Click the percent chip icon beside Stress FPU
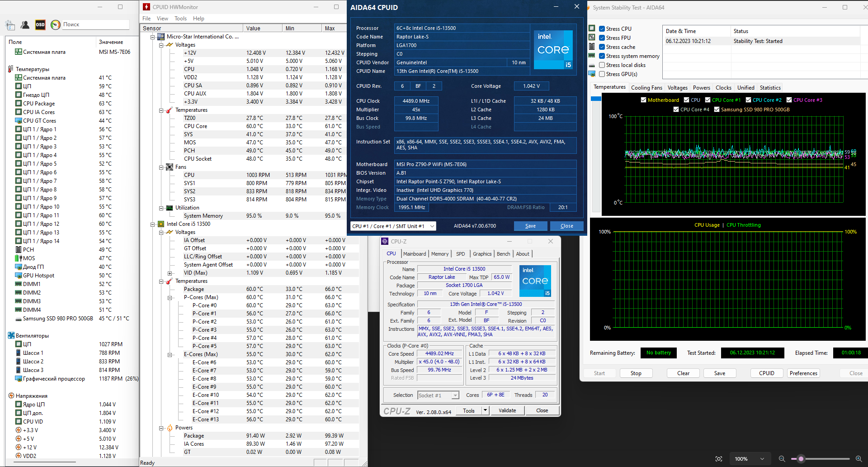This screenshot has width=868, height=467. click(592, 38)
